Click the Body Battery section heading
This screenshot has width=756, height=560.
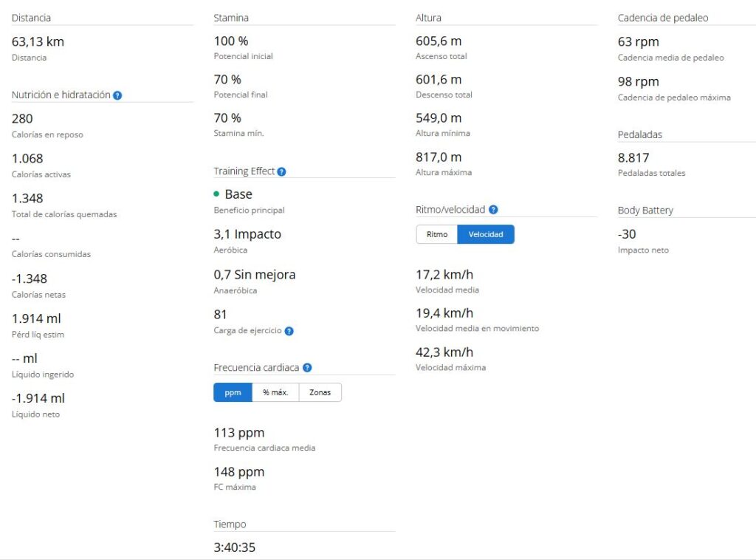[645, 211]
